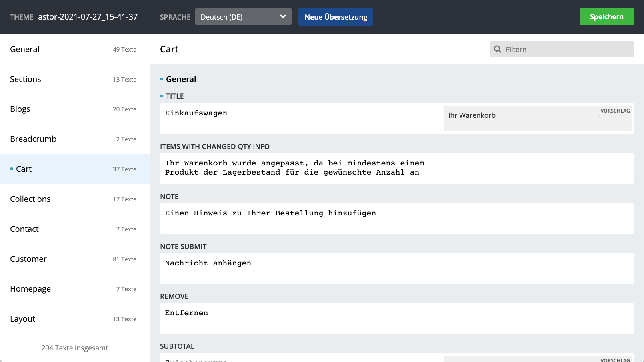The image size is (644, 362).
Task: Open the Deutsch (DE) language dropdown
Action: pyautogui.click(x=243, y=17)
